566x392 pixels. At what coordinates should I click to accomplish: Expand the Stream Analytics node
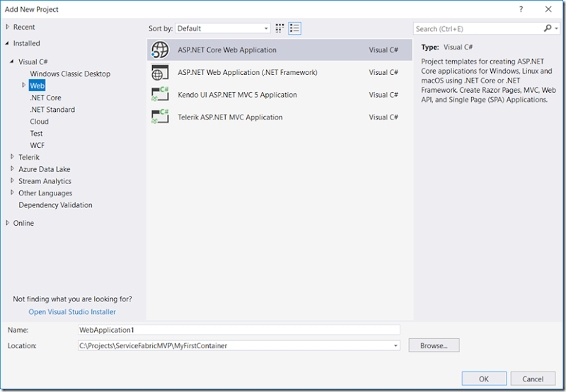(x=12, y=180)
